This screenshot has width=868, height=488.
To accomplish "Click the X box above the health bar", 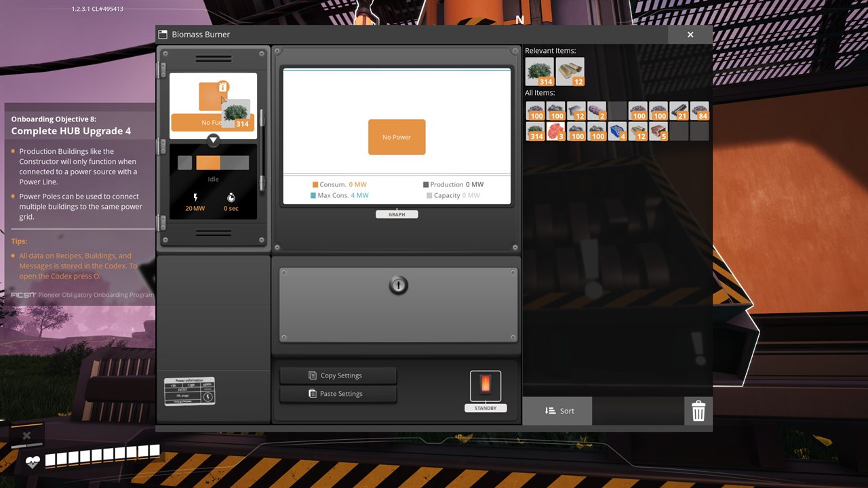I will click(x=26, y=436).
